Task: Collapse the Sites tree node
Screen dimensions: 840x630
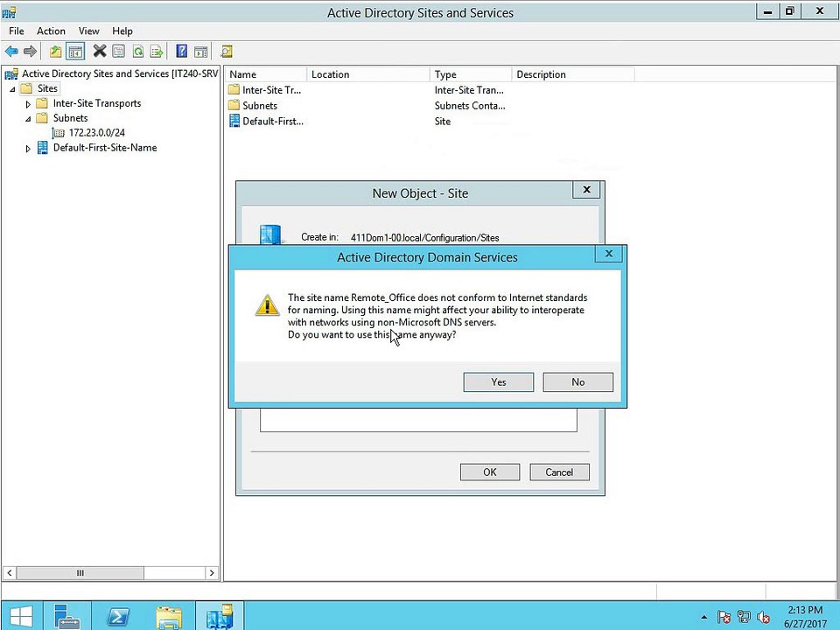Action: 12,89
